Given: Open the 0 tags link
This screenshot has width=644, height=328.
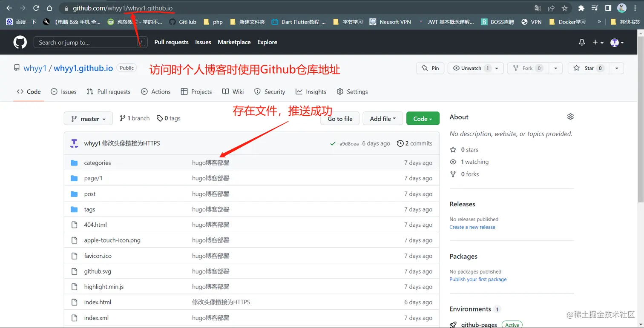Looking at the screenshot, I should tap(169, 118).
